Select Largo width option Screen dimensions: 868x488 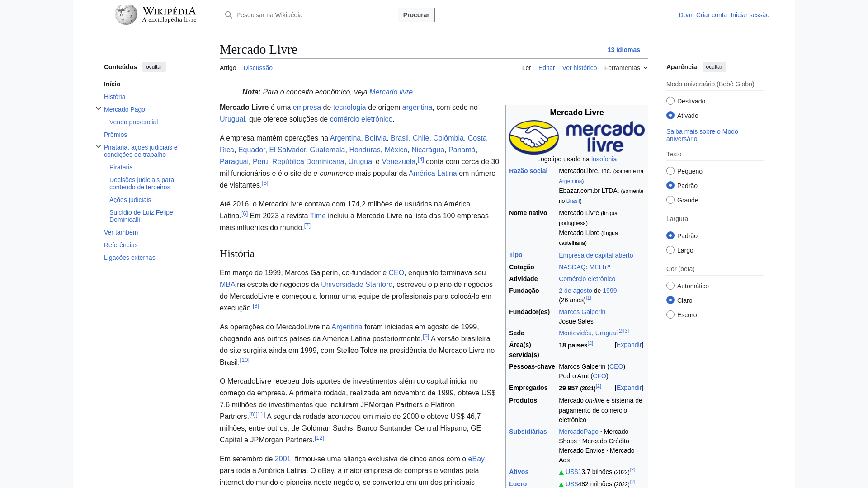pyautogui.click(x=670, y=250)
